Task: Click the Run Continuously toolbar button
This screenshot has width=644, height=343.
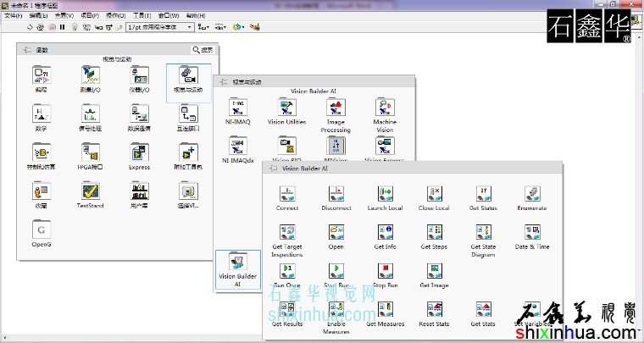Action: click(41, 27)
